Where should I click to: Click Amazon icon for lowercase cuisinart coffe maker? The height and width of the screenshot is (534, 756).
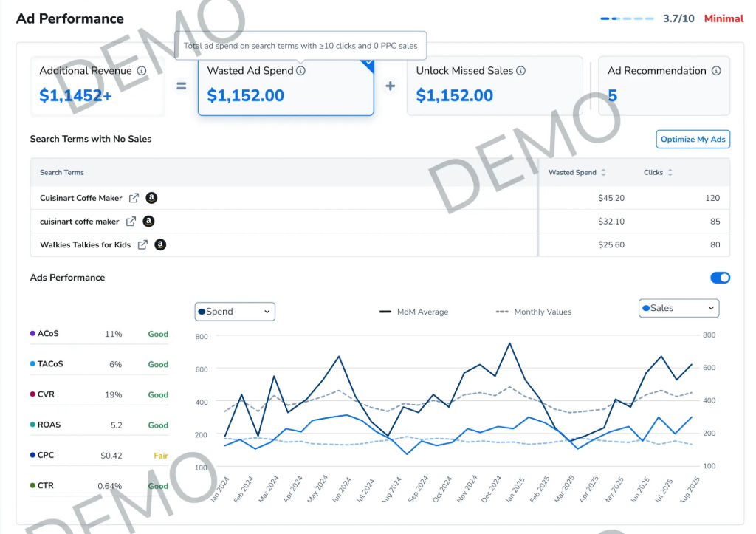pyautogui.click(x=148, y=222)
